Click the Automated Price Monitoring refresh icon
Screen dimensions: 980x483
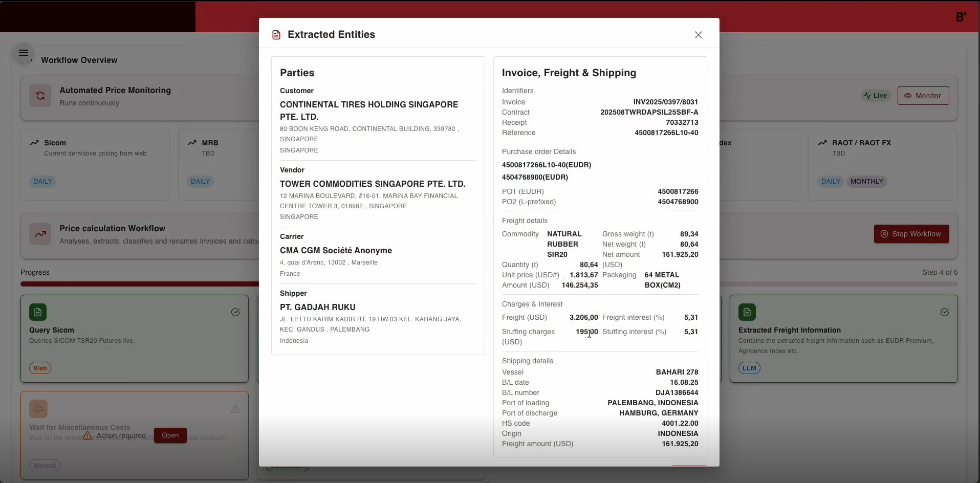point(40,96)
